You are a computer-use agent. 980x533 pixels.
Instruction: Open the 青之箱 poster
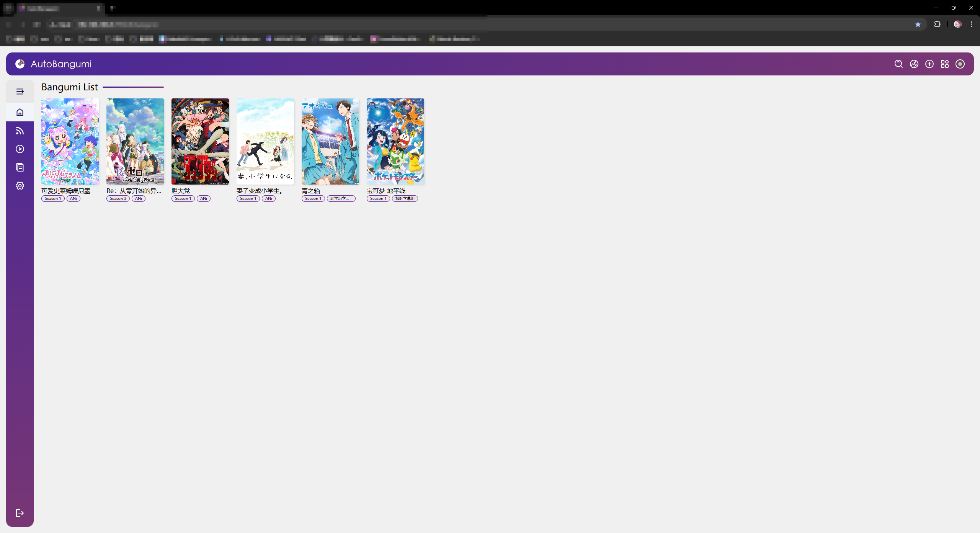click(x=330, y=141)
